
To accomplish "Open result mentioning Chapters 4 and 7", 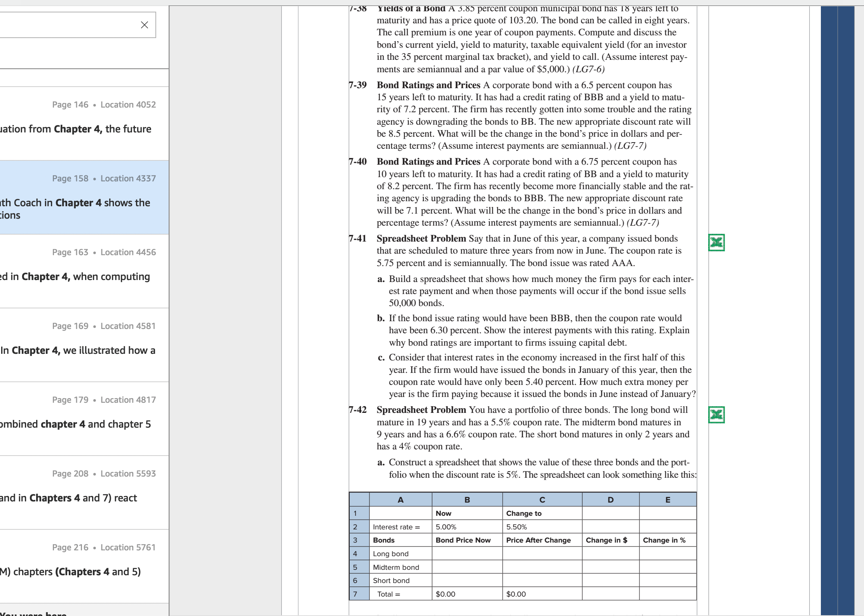I will 84,492.
